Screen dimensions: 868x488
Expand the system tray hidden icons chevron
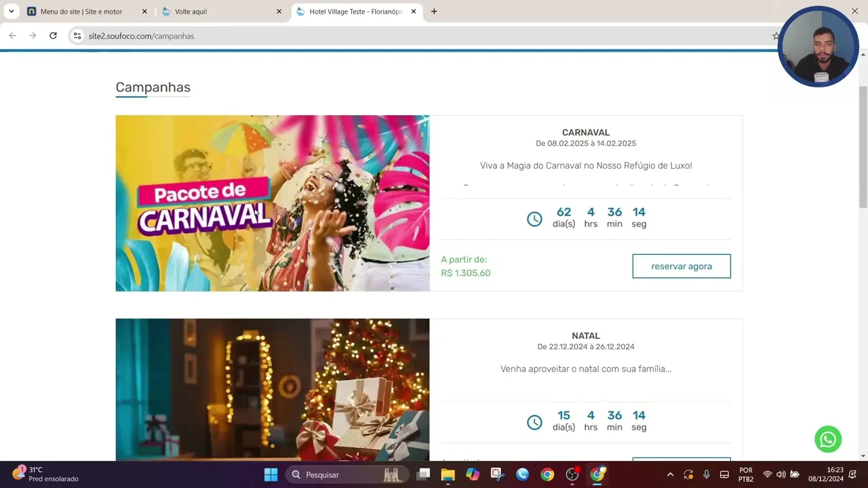tap(670, 474)
